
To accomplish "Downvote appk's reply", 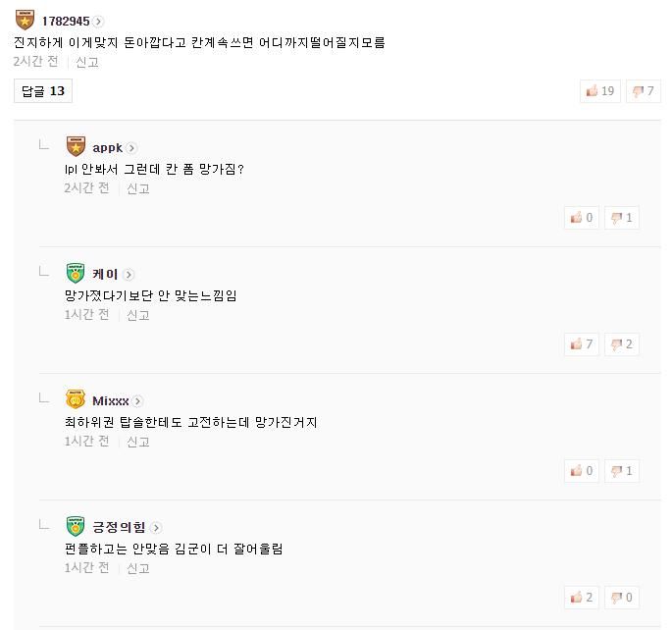I will point(622,218).
